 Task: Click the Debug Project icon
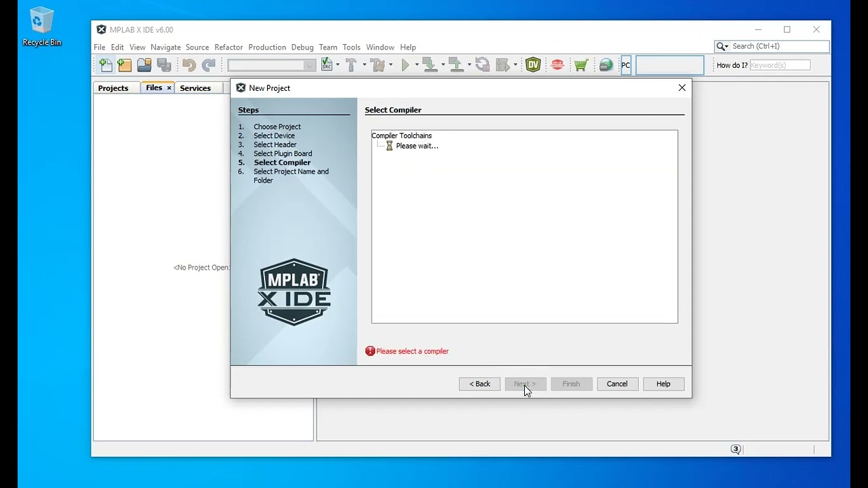coord(502,65)
